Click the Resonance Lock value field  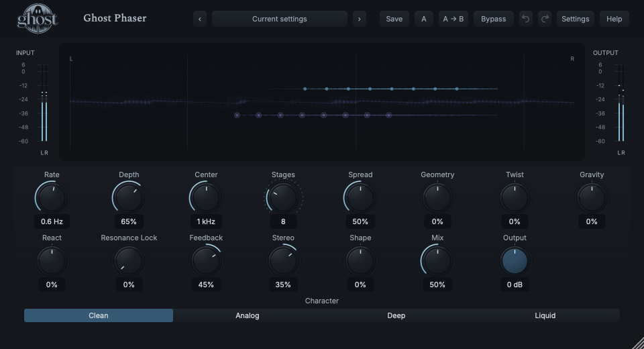129,285
